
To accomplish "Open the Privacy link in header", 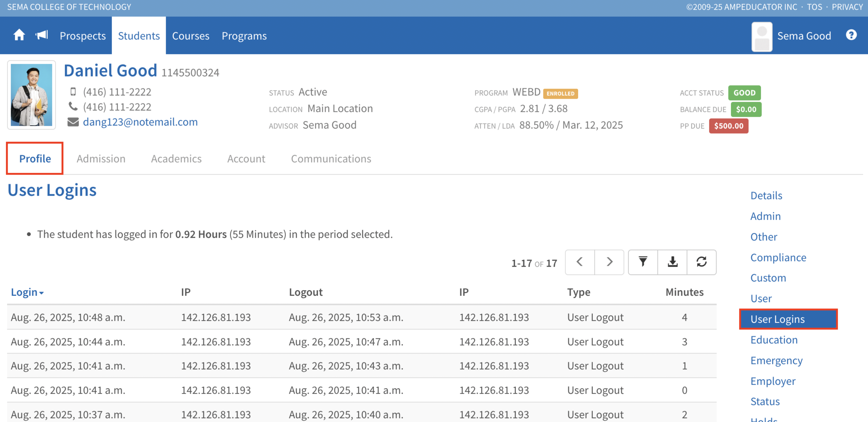I will (847, 7).
